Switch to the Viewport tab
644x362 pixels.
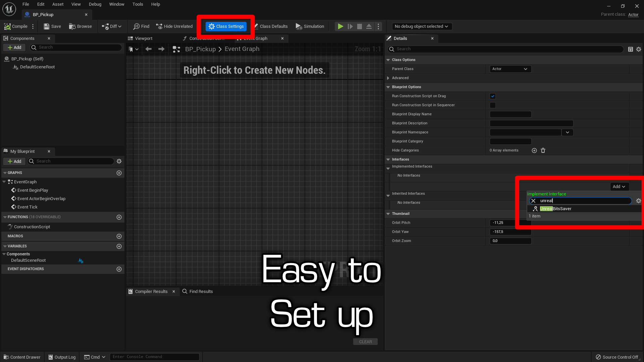143,39
